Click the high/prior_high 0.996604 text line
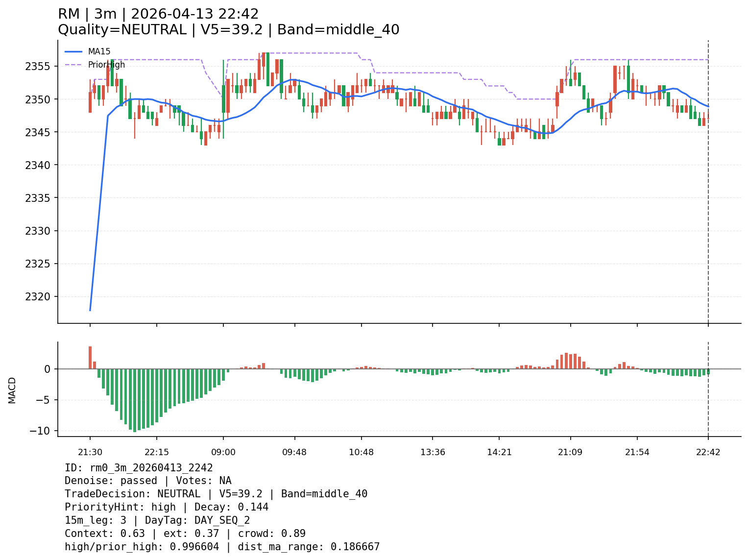The height and width of the screenshot is (560, 748). (222, 547)
